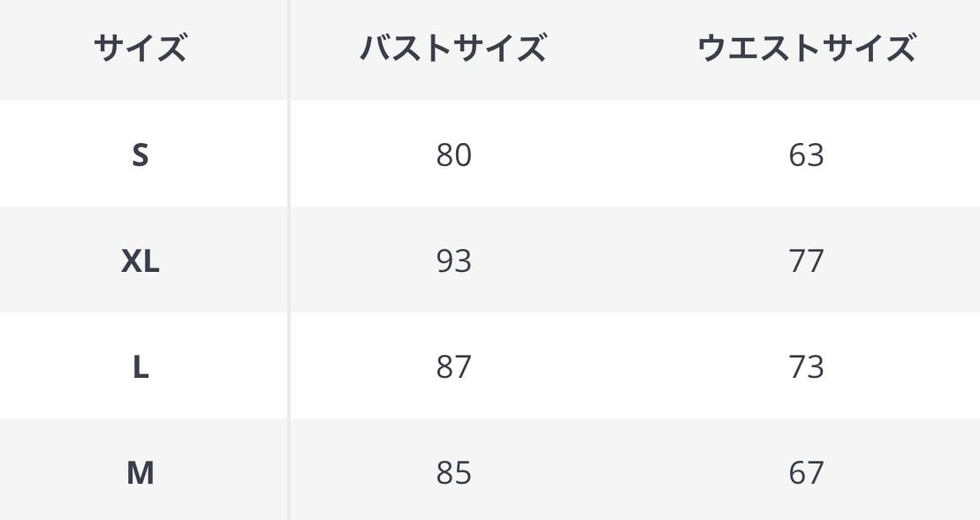
Task: Click waist value 67
Action: click(806, 473)
